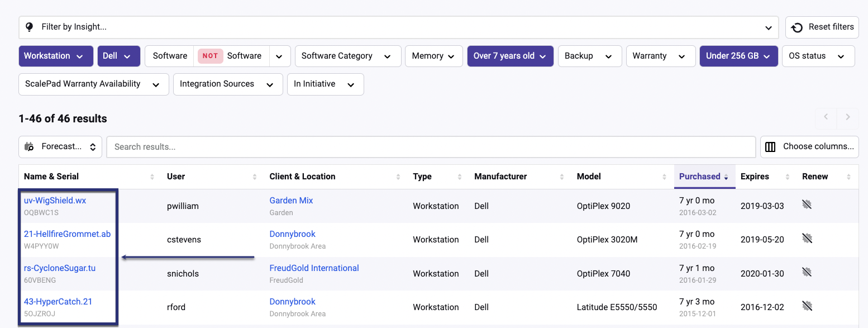Sort by Name & Serial arrows
Viewport: 868px width, 328px height.
(152, 177)
